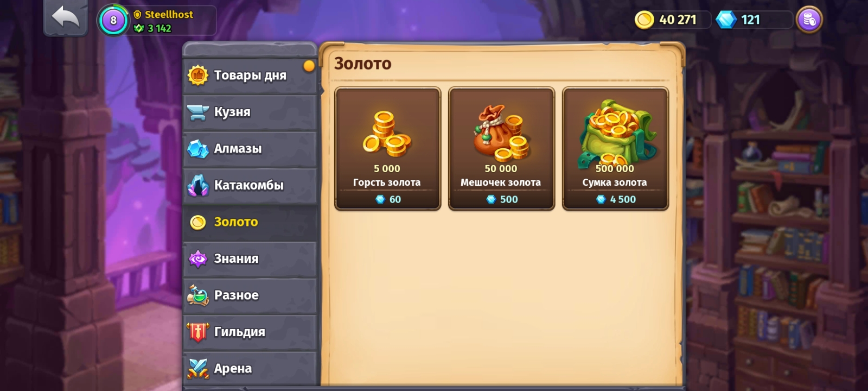Switch to the Гильдия tab
This screenshot has height=391, width=868.
(250, 332)
